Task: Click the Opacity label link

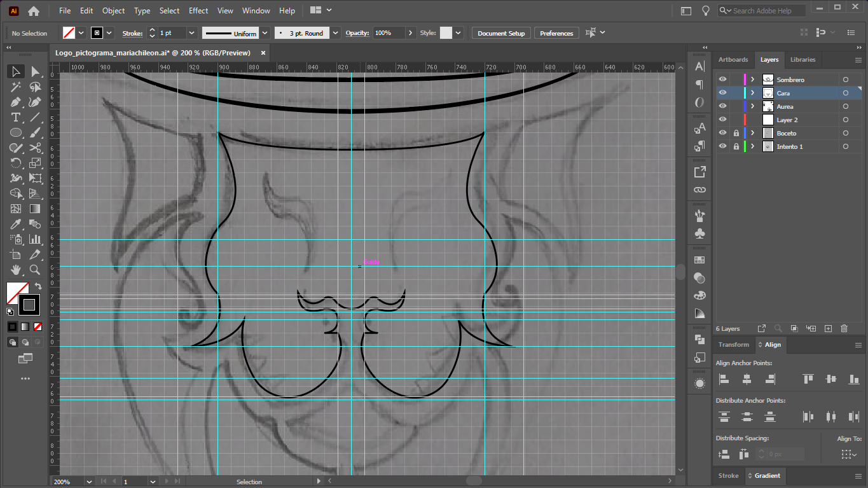Action: click(x=357, y=33)
